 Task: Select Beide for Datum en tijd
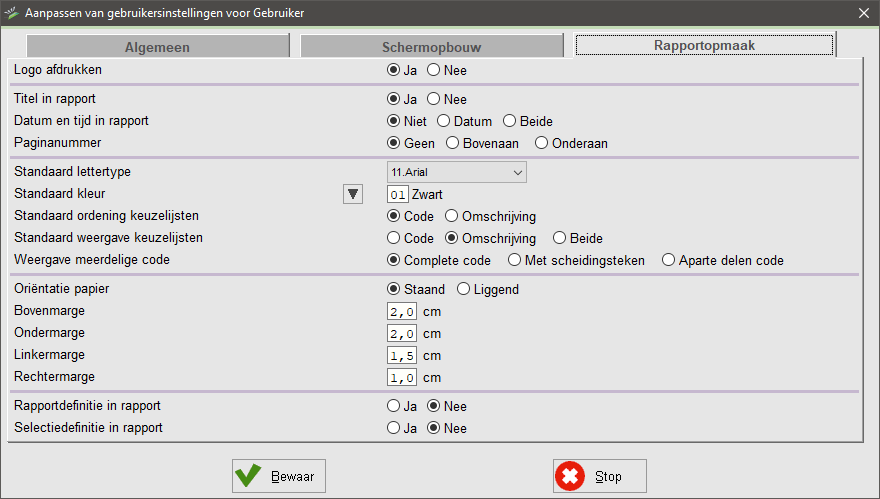click(x=511, y=121)
